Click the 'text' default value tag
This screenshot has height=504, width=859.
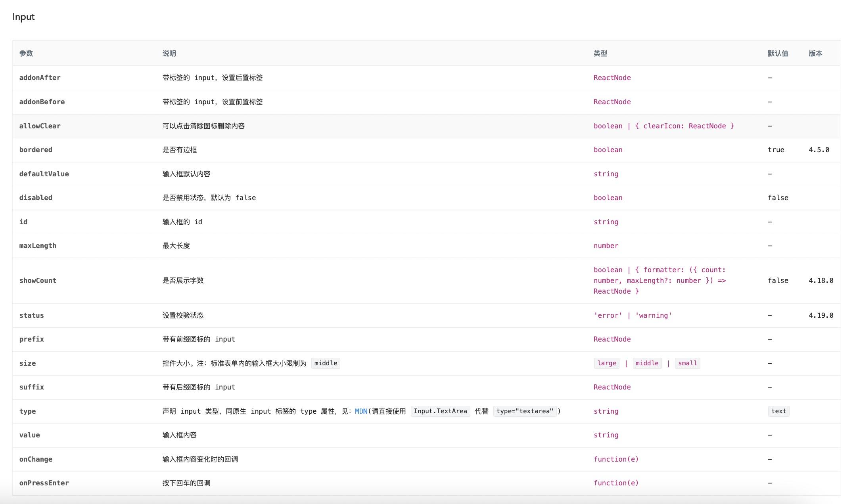778,411
